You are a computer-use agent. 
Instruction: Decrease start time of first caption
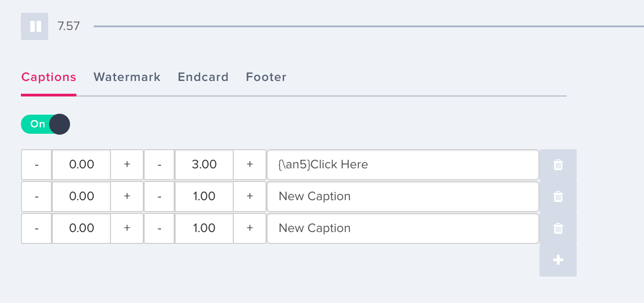pos(36,164)
